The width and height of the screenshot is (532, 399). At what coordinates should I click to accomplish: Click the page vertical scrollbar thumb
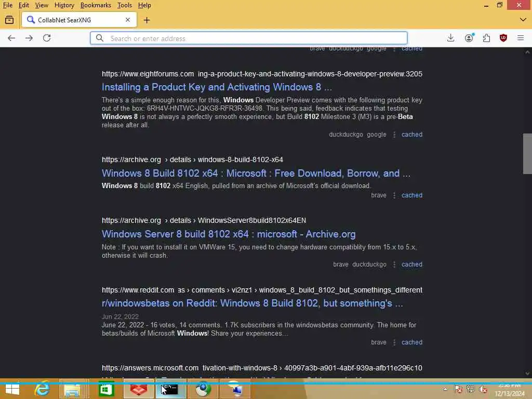point(527,154)
